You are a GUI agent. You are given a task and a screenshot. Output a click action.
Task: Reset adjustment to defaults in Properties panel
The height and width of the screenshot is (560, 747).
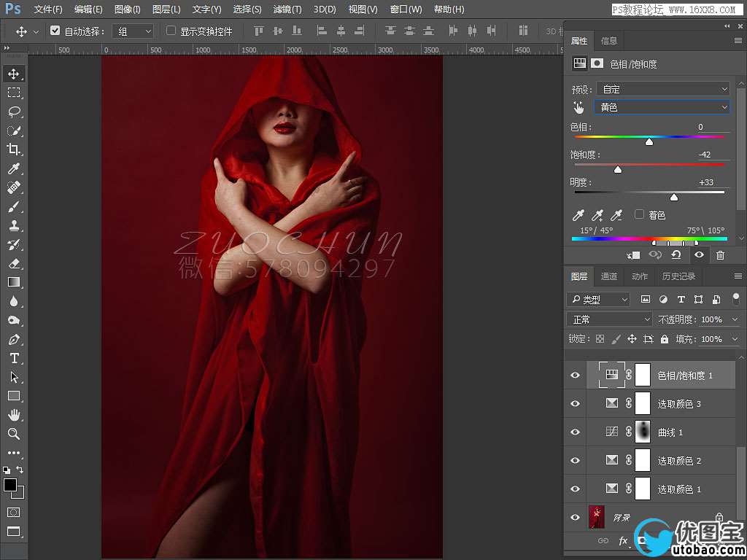pyautogui.click(x=676, y=255)
